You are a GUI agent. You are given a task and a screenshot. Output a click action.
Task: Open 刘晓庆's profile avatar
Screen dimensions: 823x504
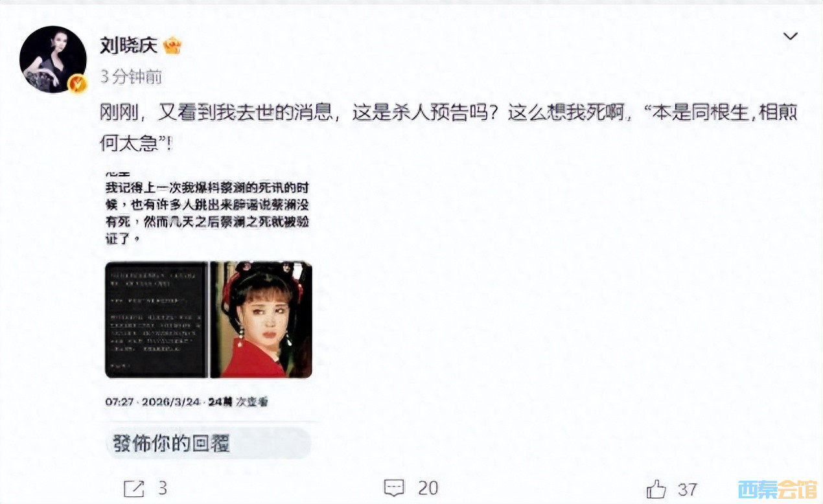tap(53, 60)
